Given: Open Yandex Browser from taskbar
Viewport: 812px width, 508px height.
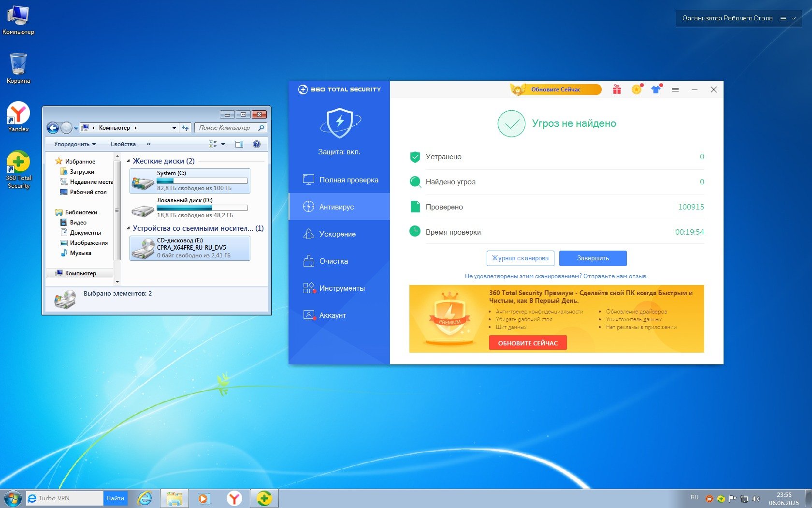Looking at the screenshot, I should pyautogui.click(x=234, y=498).
